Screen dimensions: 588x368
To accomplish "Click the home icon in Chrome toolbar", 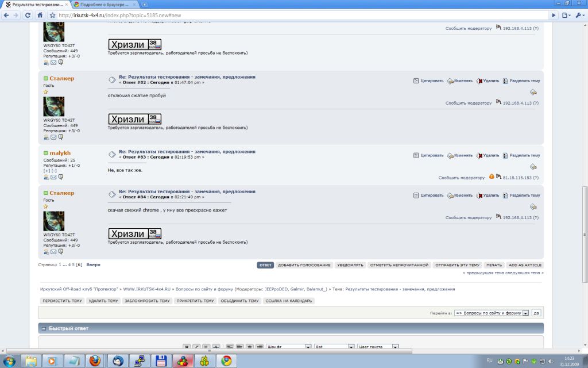I will [x=41, y=15].
